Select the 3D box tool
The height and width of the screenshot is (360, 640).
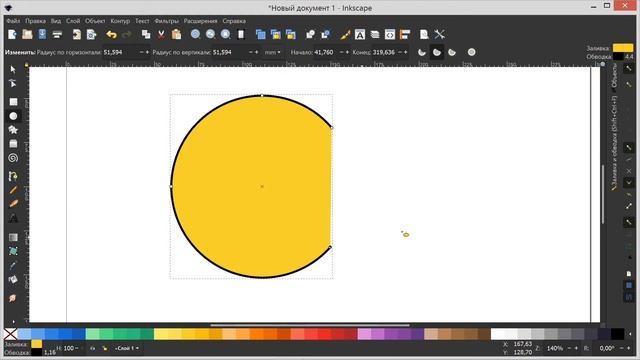pyautogui.click(x=13, y=144)
